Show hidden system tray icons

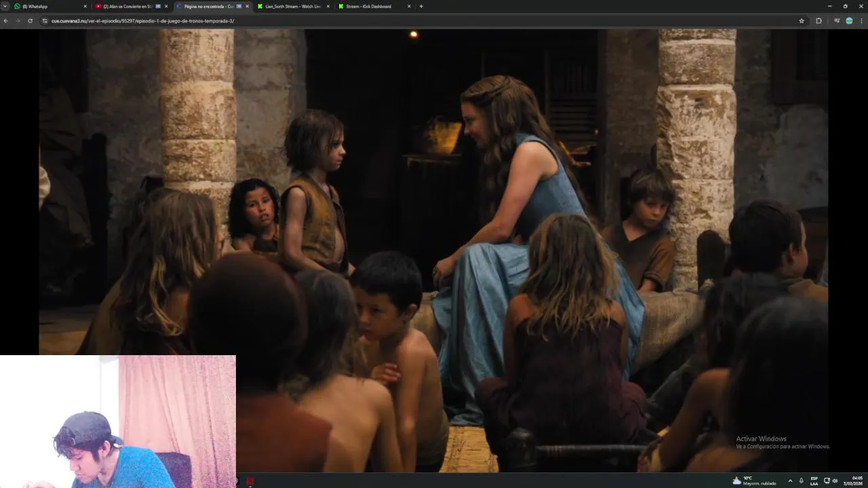(x=790, y=481)
